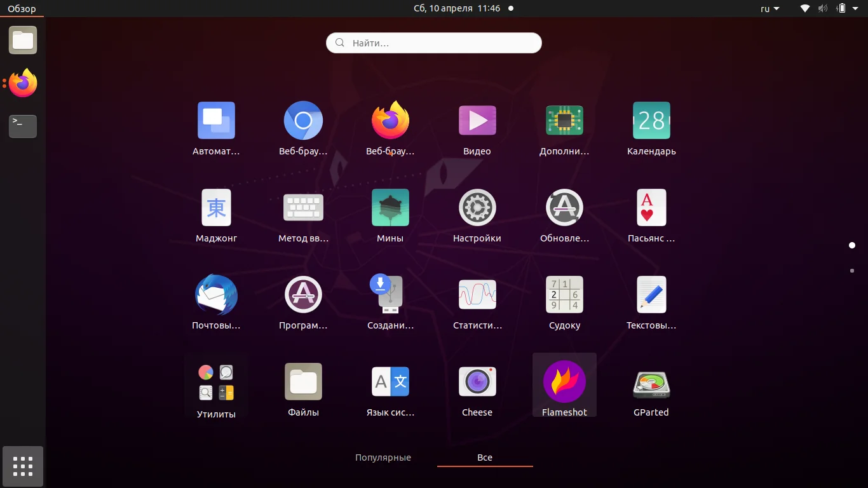This screenshot has height=488, width=868.
Task: Click inside the Найти search field
Action: (433, 43)
